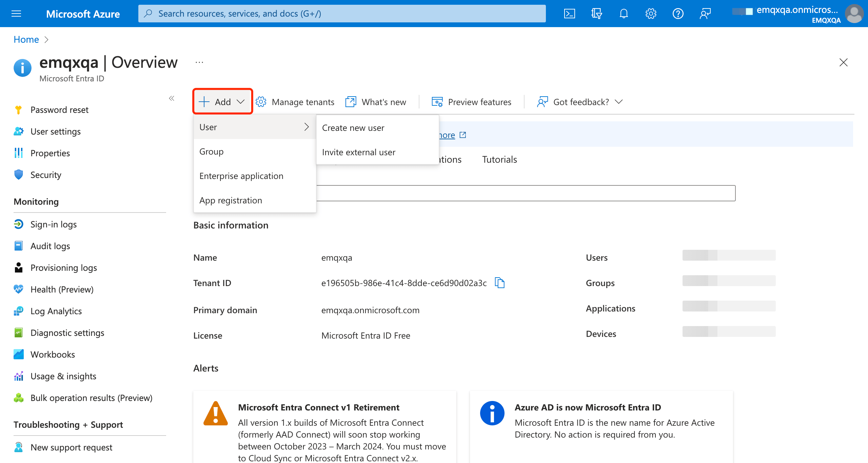This screenshot has height=463, width=868.
Task: Toggle the Add dropdown button
Action: [x=223, y=102]
